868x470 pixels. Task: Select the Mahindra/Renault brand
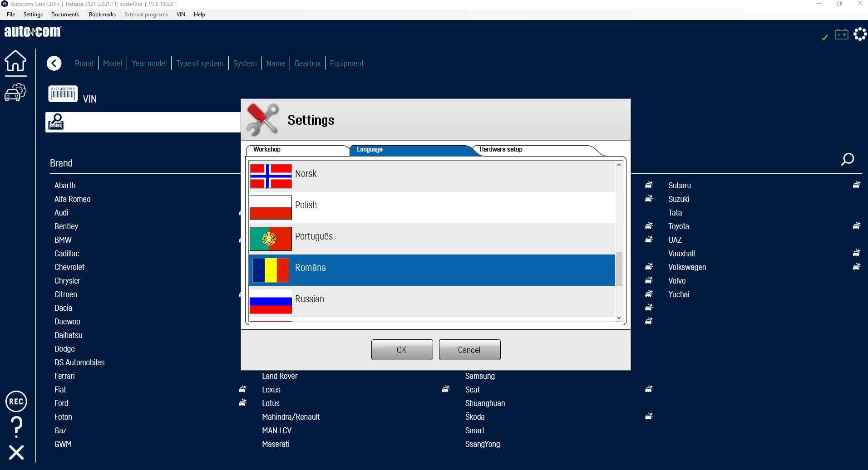coord(291,417)
